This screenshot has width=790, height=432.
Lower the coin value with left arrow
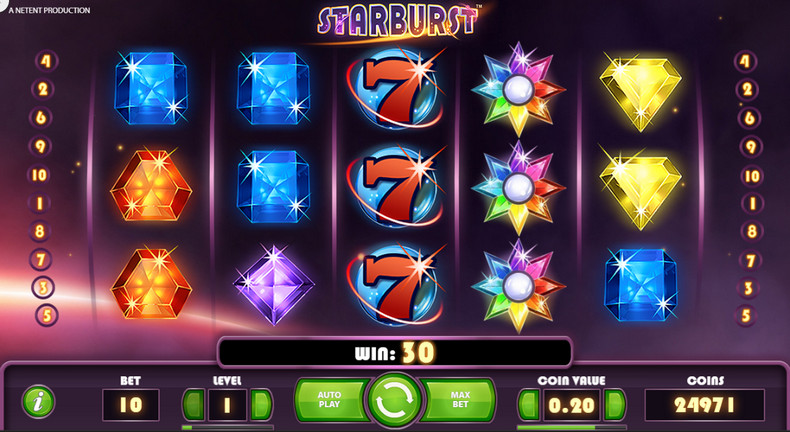[529, 404]
